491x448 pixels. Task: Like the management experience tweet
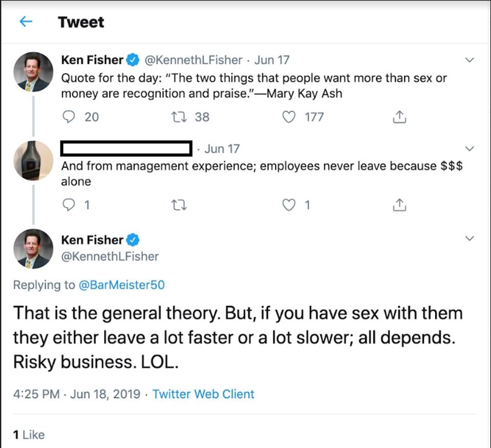pos(289,205)
